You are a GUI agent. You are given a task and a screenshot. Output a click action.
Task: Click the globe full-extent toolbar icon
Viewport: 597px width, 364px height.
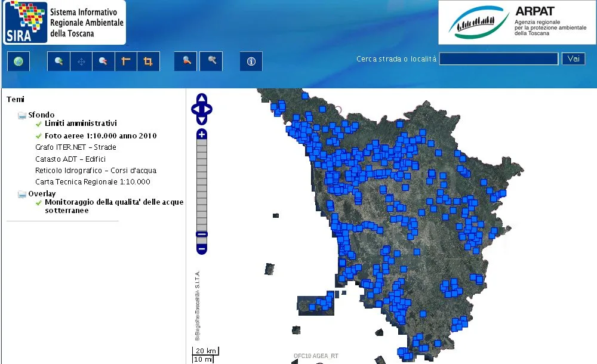[x=19, y=61]
